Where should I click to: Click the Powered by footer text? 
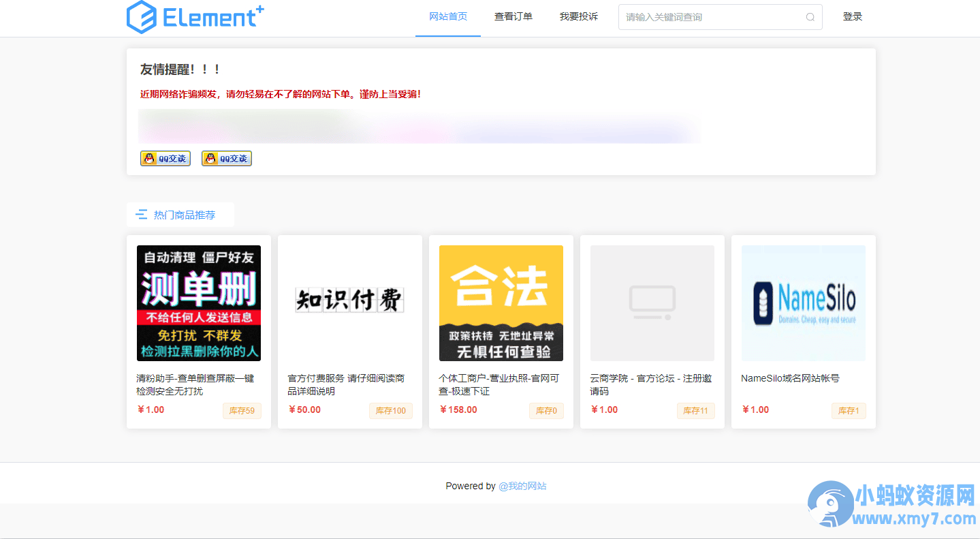(471, 487)
